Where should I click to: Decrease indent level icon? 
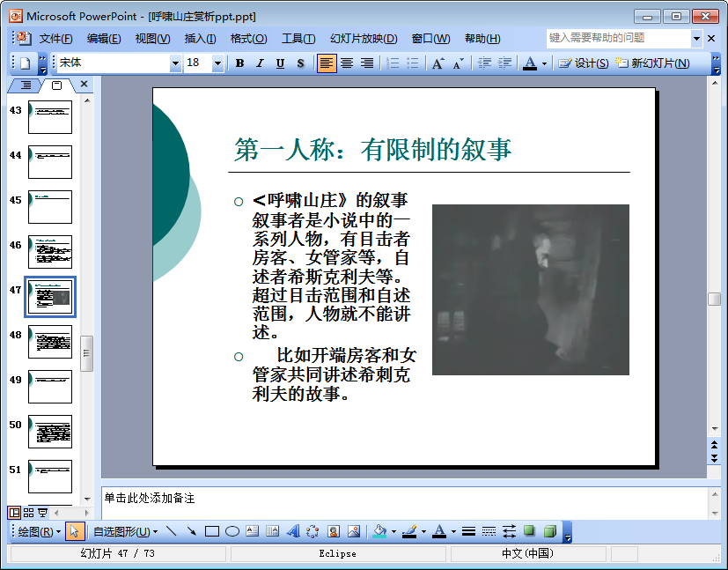coord(484,63)
